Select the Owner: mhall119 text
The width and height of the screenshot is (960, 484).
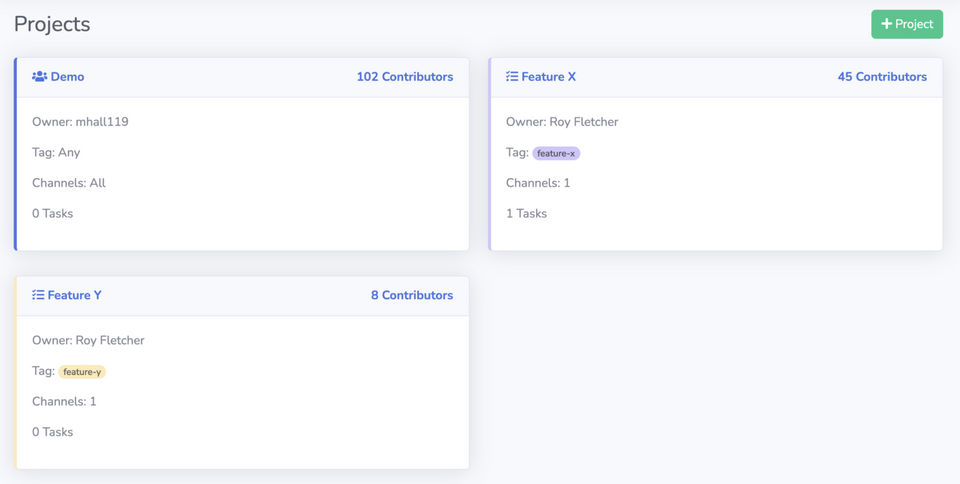tap(80, 122)
